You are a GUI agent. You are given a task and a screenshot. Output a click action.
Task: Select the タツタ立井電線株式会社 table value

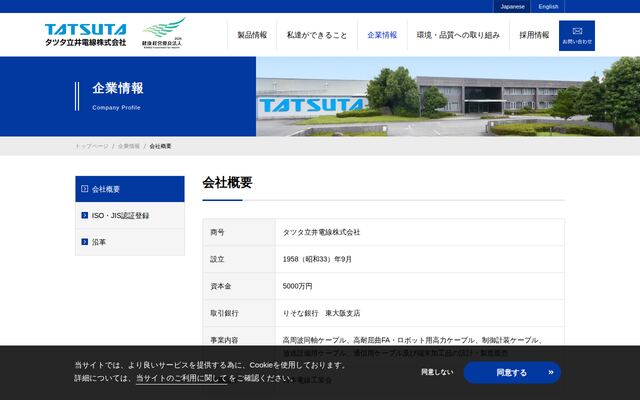pyautogui.click(x=321, y=232)
